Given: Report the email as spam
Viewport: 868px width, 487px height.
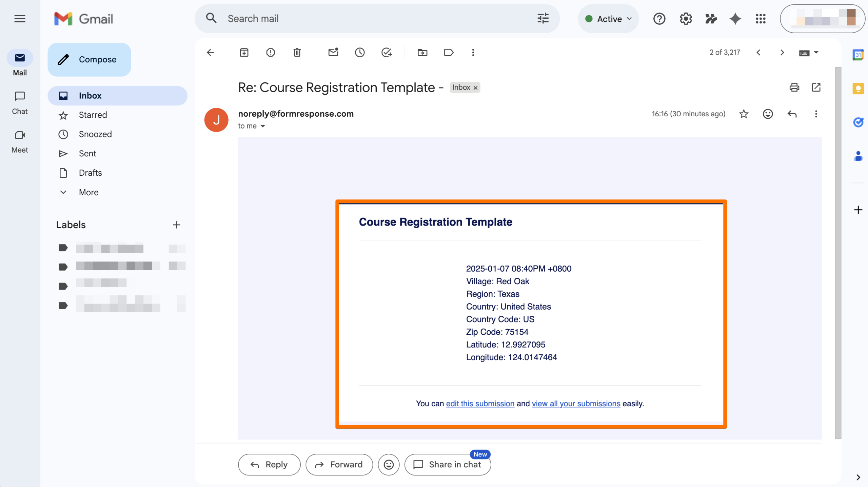Looking at the screenshot, I should pyautogui.click(x=270, y=53).
